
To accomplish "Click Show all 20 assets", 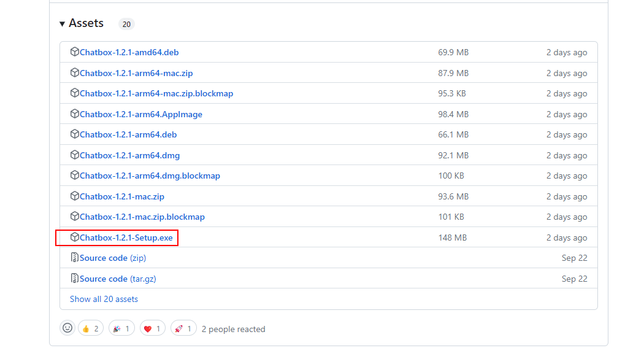I will point(104,299).
